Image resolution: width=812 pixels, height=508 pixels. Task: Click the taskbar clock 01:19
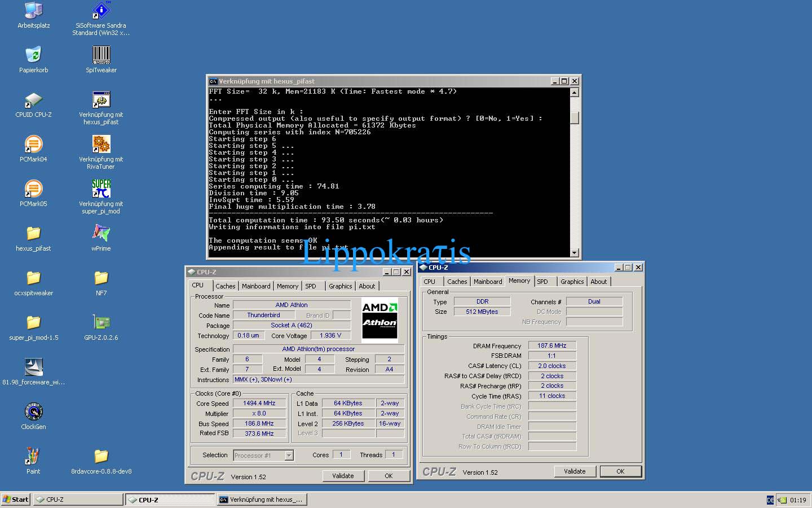[798, 500]
